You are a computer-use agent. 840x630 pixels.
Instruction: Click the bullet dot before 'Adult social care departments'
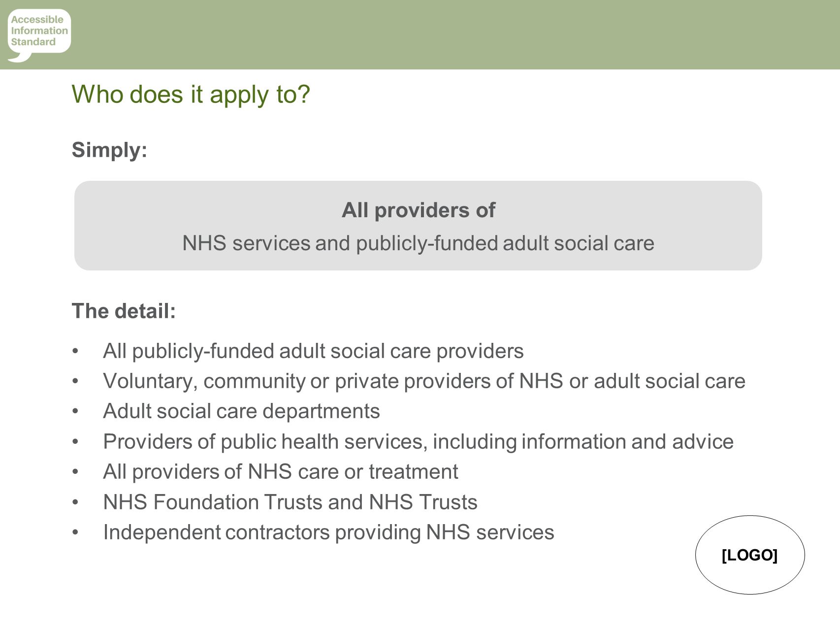coord(75,411)
